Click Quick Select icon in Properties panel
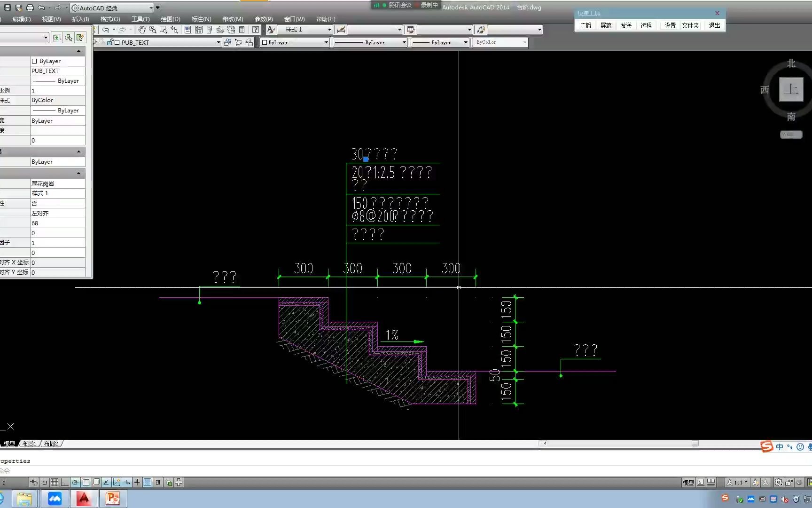 (80, 38)
